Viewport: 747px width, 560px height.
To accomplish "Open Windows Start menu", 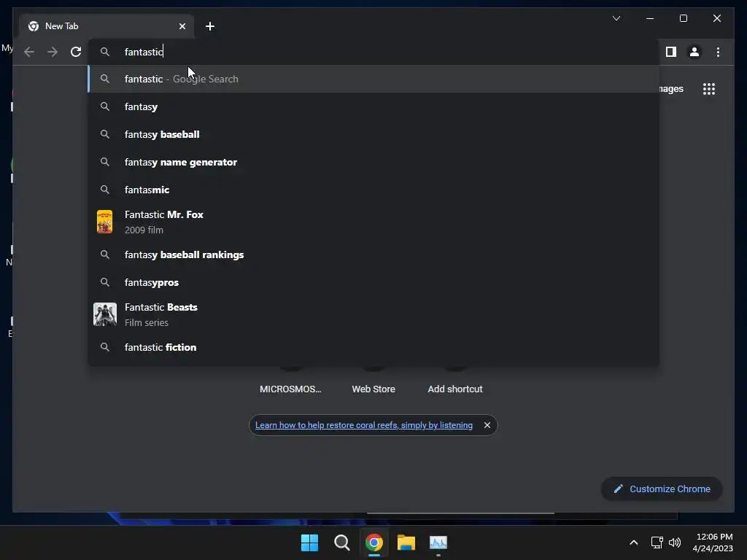I will [x=309, y=542].
